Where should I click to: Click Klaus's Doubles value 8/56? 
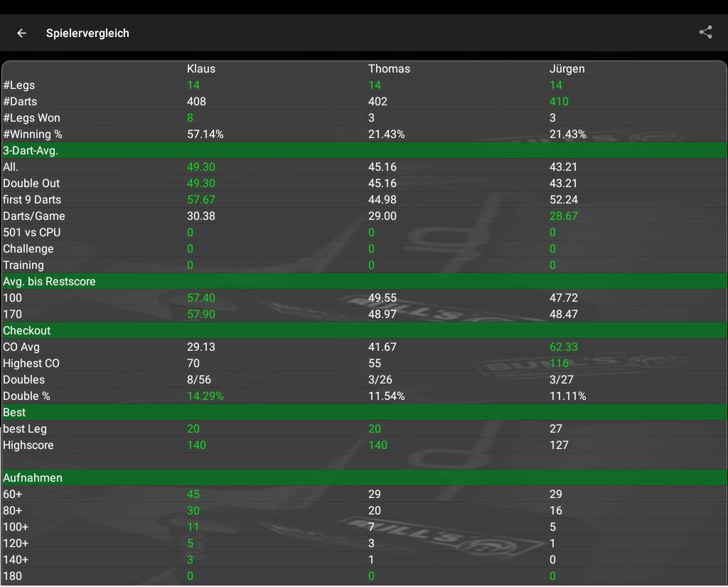(200, 380)
